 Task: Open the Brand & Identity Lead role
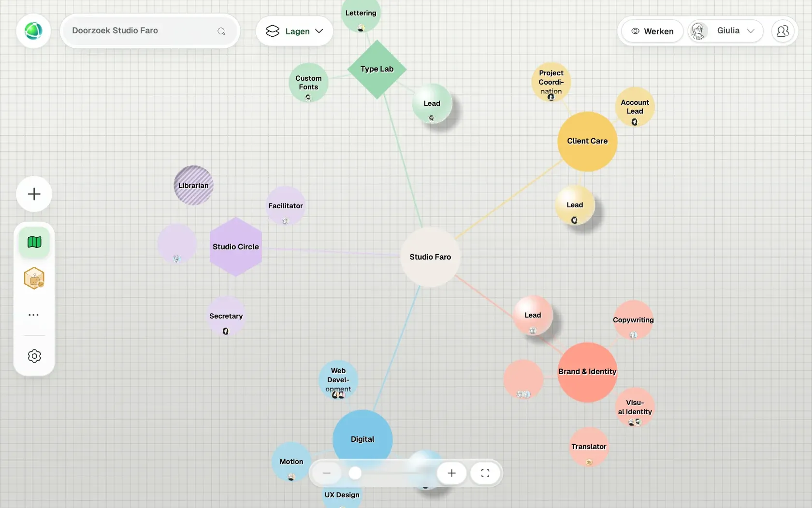click(x=533, y=315)
